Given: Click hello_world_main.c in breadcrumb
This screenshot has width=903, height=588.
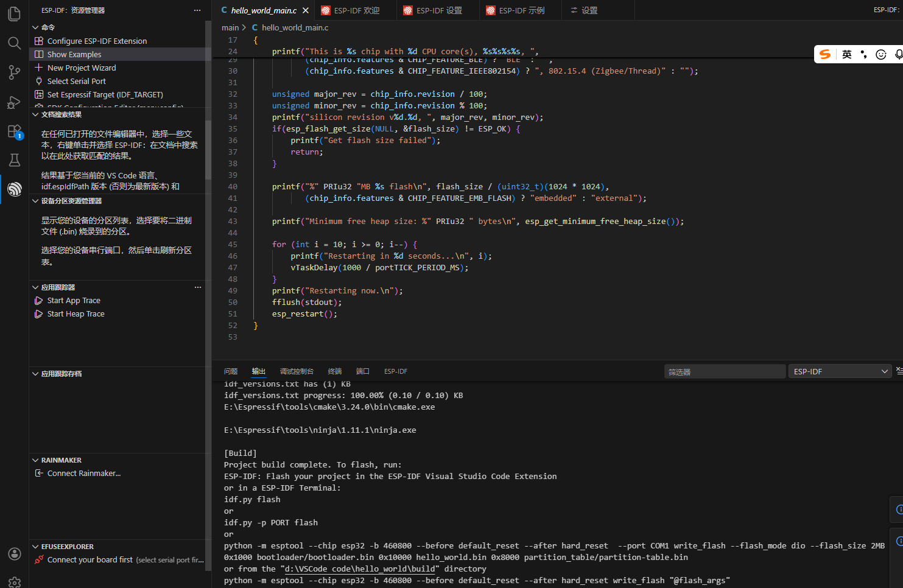Looking at the screenshot, I should coord(295,27).
